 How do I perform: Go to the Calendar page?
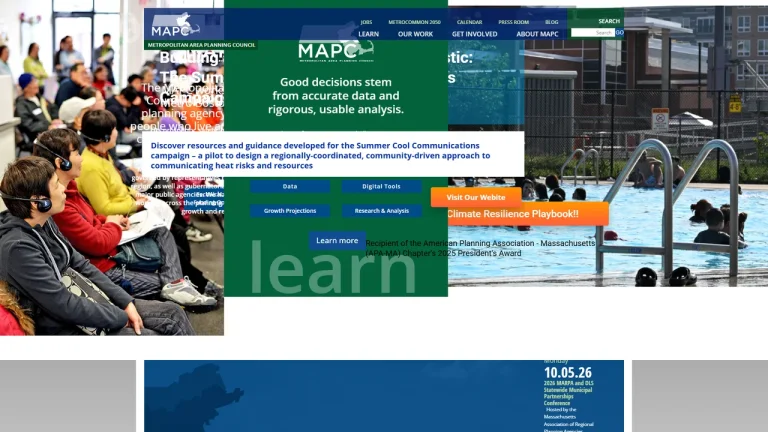pos(469,22)
